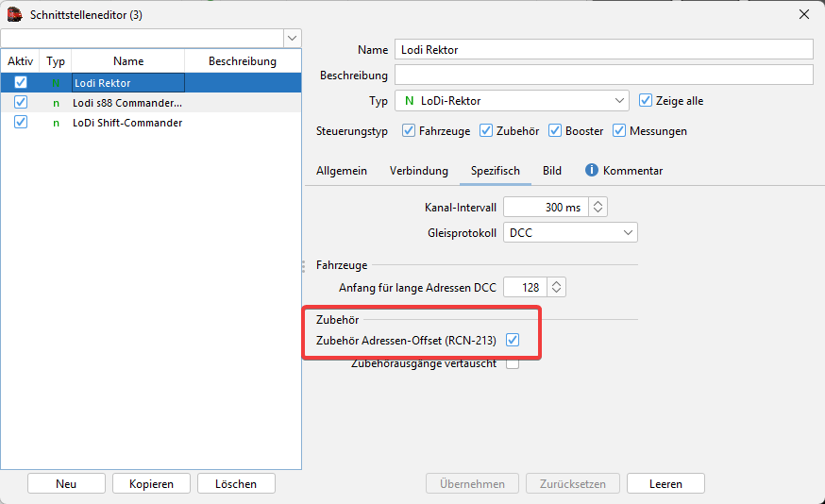Image resolution: width=825 pixels, height=504 pixels.
Task: Toggle the Messungen checkbox
Action: [x=619, y=130]
